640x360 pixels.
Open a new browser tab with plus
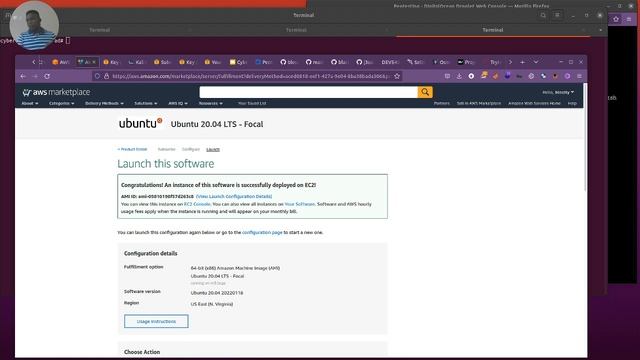(x=522, y=62)
